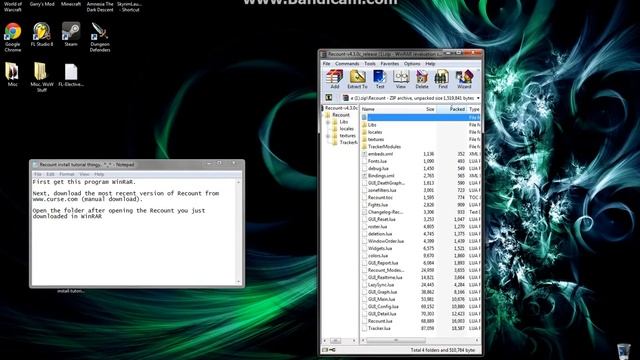Image resolution: width=640 pixels, height=360 pixels.
Task: Go up one level in WinRAR
Action: (329, 98)
